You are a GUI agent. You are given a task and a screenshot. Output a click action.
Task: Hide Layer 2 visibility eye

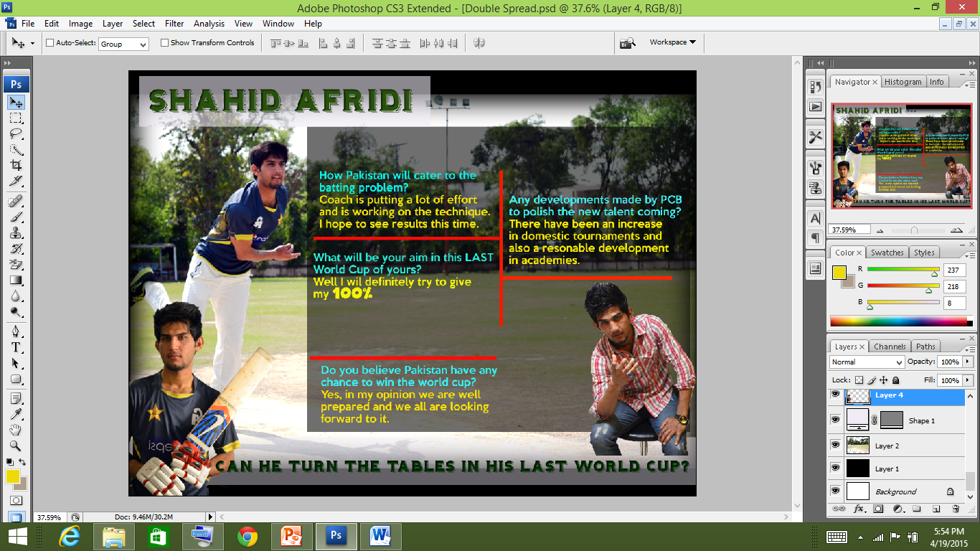click(x=835, y=446)
